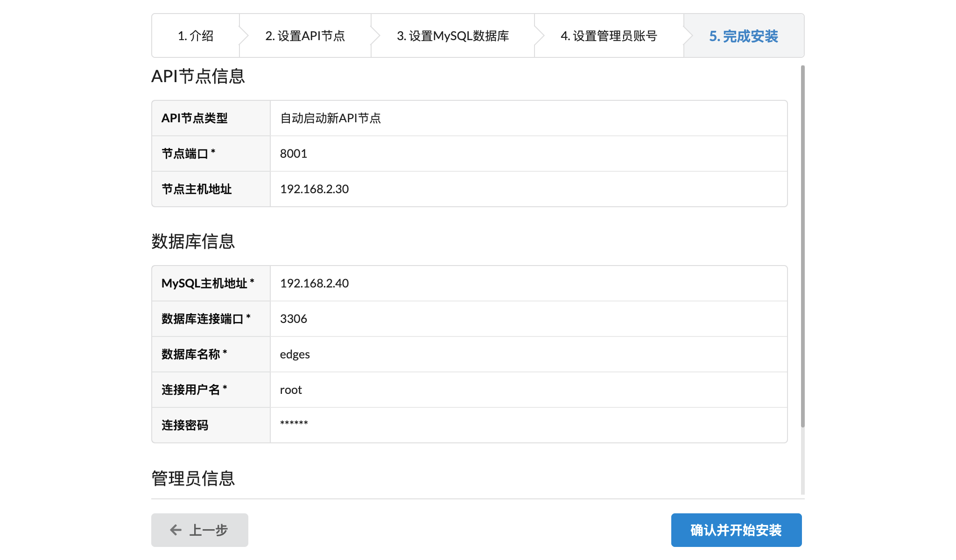The height and width of the screenshot is (560, 956).
Task: Go to step 1. 介绍
Action: (196, 36)
